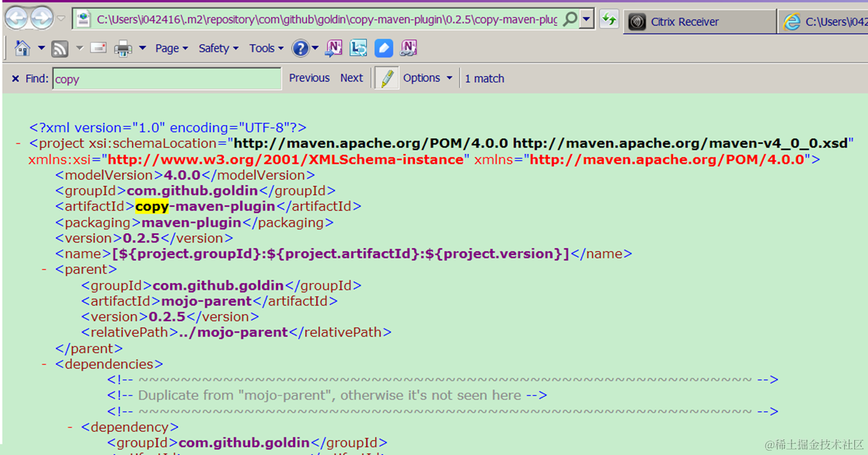The width and height of the screenshot is (868, 455).
Task: Open the Print dropdown arrow
Action: tap(142, 48)
